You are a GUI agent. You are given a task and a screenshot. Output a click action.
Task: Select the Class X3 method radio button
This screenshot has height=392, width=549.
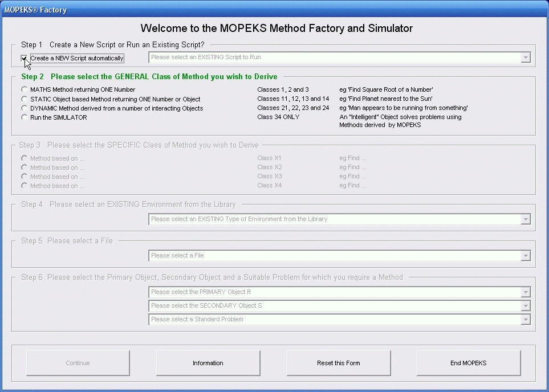24,177
